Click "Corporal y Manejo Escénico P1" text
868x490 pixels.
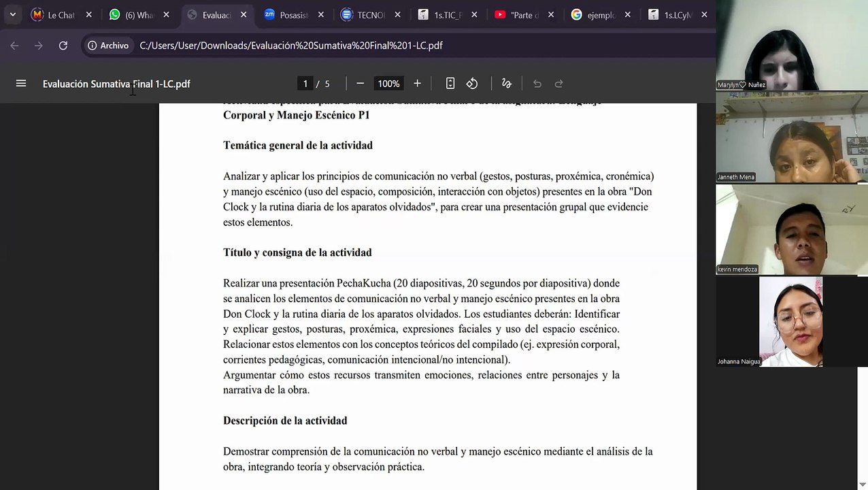pyautogui.click(x=297, y=115)
